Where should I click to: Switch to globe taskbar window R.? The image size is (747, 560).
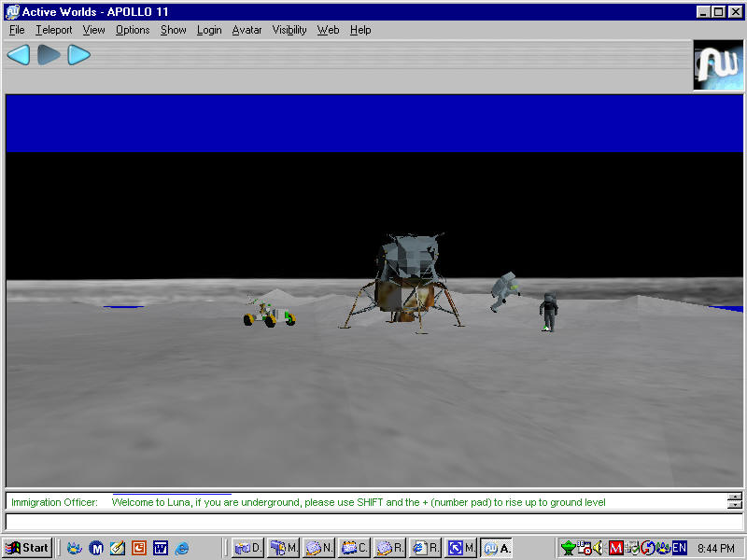389,548
